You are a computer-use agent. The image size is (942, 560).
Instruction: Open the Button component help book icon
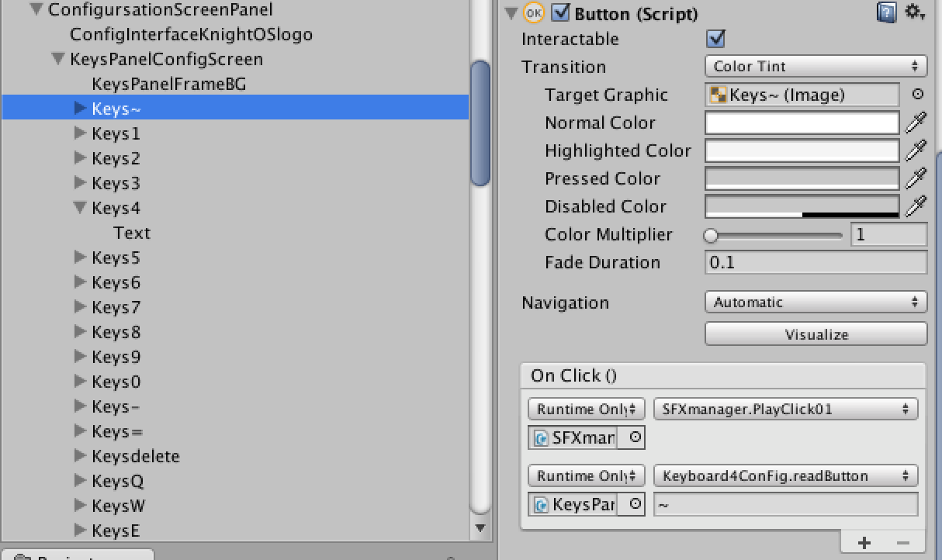pos(886,13)
